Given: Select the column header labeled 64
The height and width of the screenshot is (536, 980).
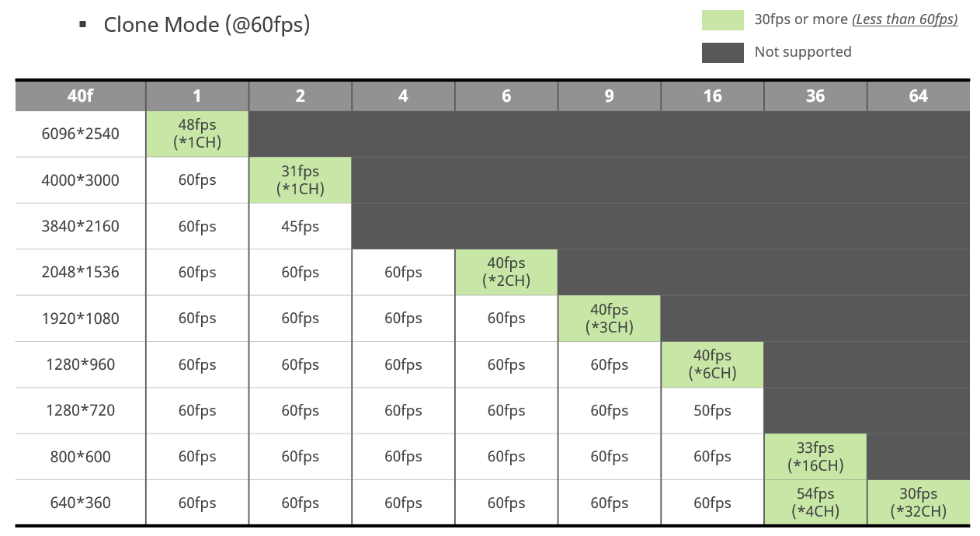Looking at the screenshot, I should (x=918, y=96).
